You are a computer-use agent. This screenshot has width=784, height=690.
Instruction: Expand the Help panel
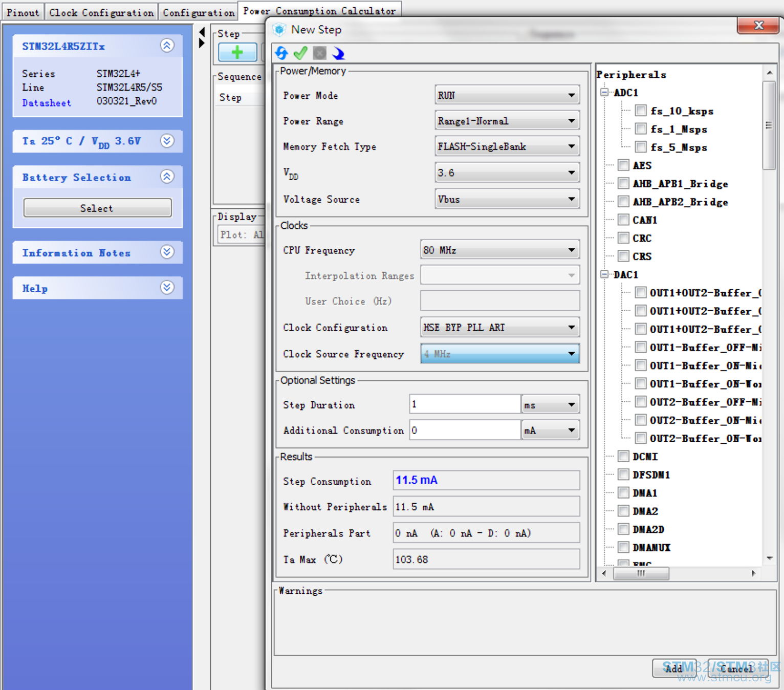tap(167, 287)
